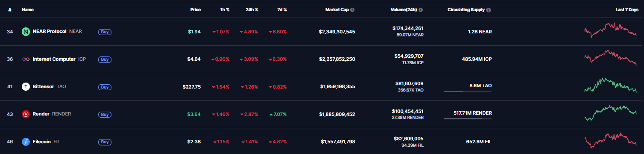This screenshot has height=154, width=644.
Task: Click the Internet Computer infinity logo
Action: [x=25, y=59]
